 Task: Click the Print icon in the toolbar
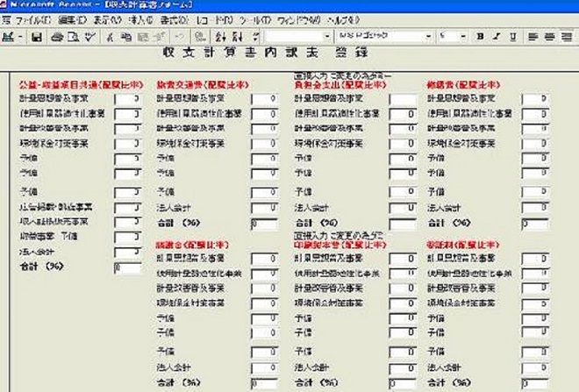[57, 37]
